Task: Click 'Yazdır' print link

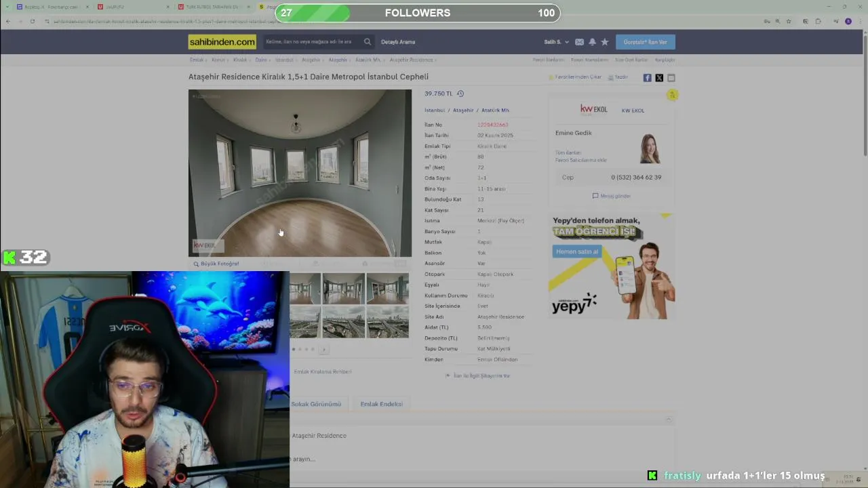Action: pos(618,77)
